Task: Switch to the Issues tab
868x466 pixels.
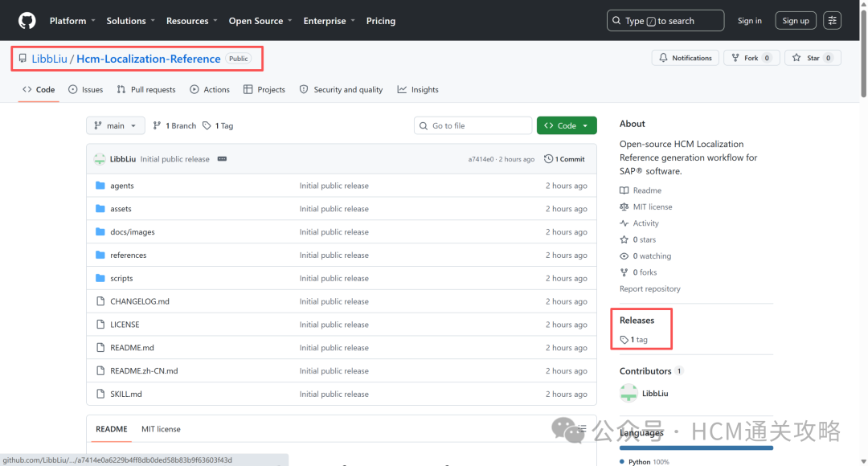Action: click(x=86, y=90)
